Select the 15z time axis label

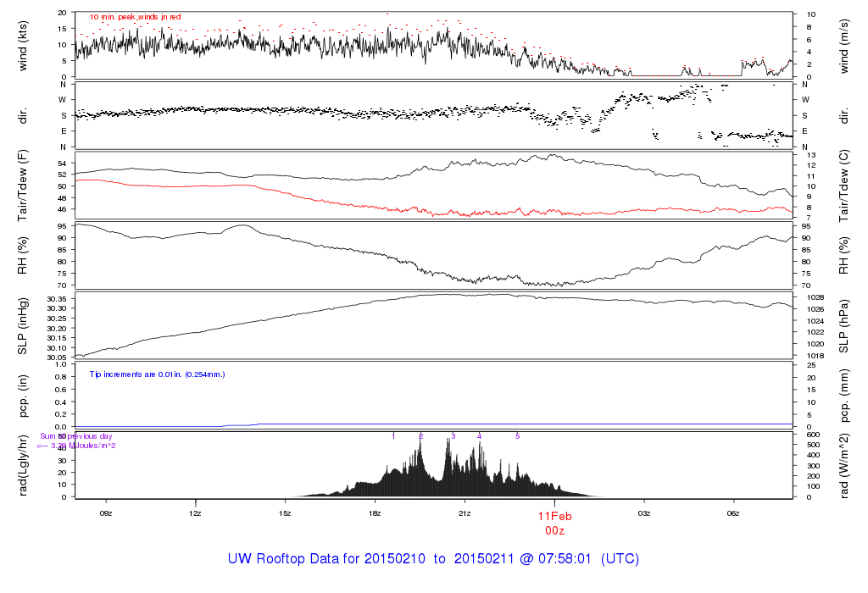tap(285, 513)
